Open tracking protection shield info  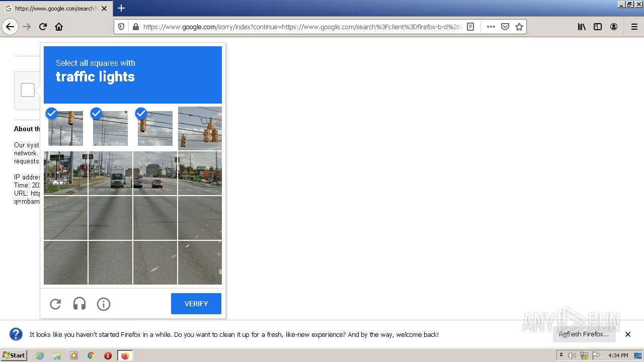(121, 27)
